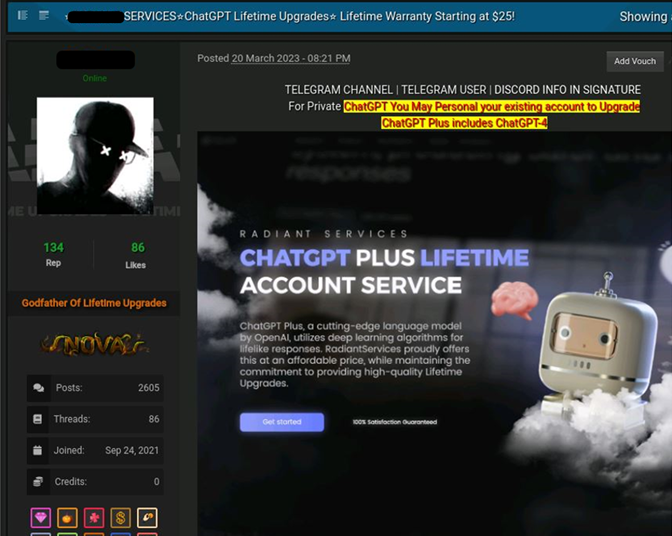This screenshot has height=536, width=672.
Task: Toggle the thread list view icon in header
Action: tap(44, 16)
